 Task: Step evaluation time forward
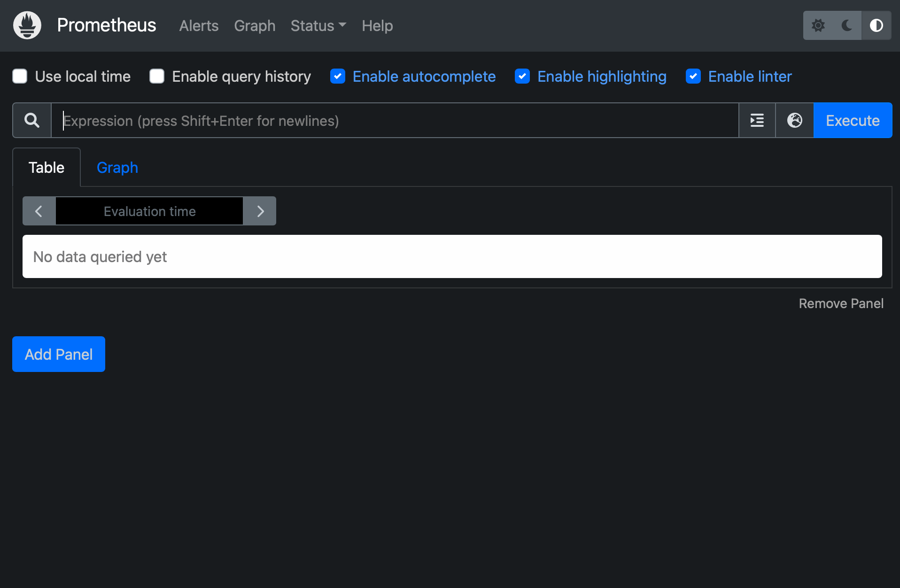pyautogui.click(x=260, y=211)
